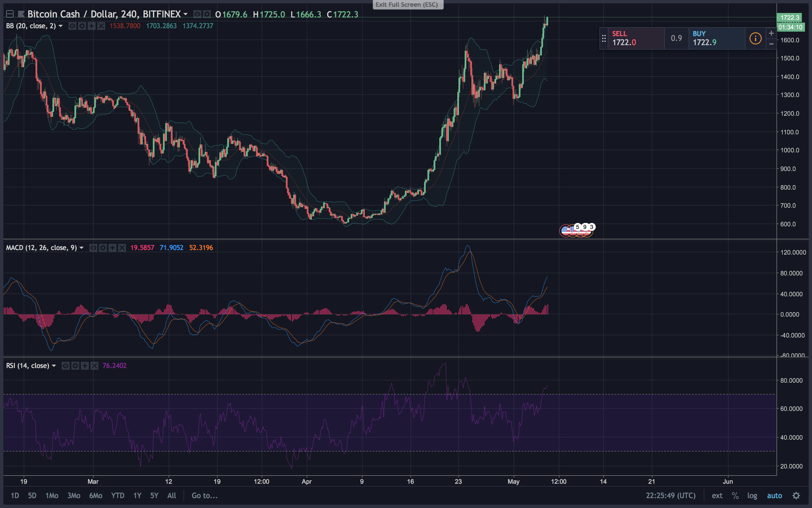812x508 pixels.
Task: Open the orange info icon in trading panel
Action: click(755, 38)
